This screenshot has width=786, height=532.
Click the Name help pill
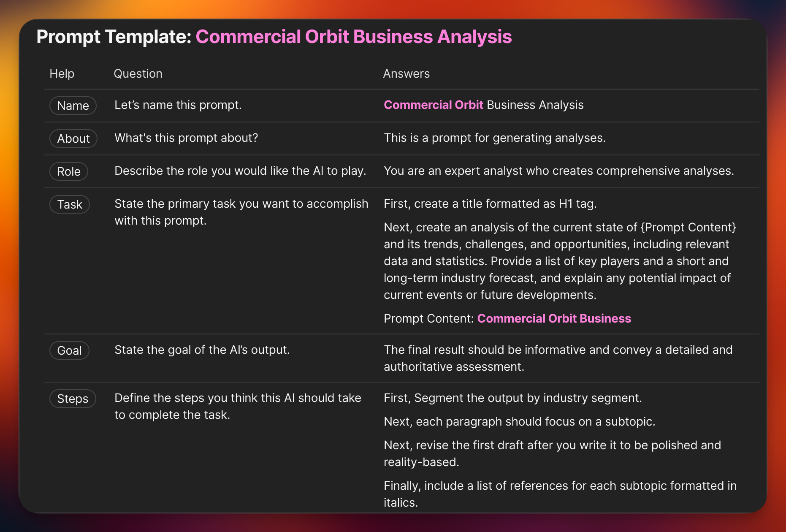coord(73,106)
